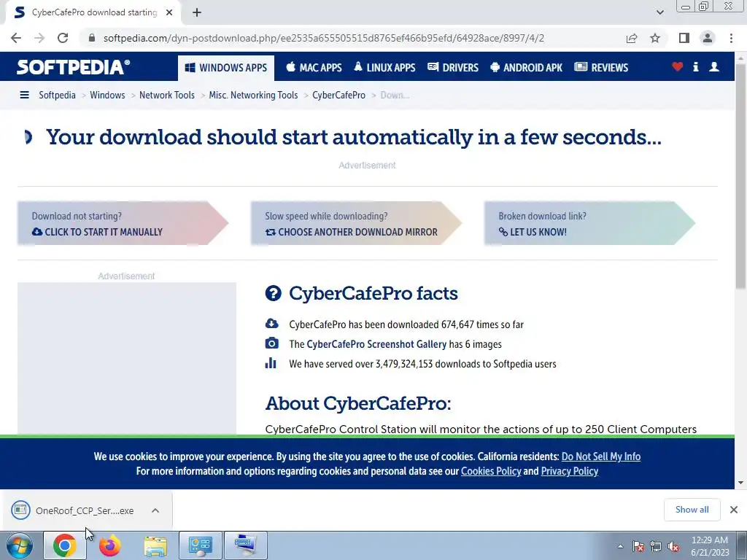Open the hamburger menu beside breadcrumbs

click(x=24, y=96)
